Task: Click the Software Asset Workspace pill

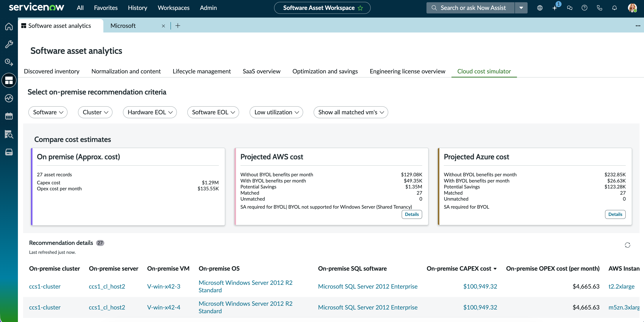Action: (x=322, y=8)
